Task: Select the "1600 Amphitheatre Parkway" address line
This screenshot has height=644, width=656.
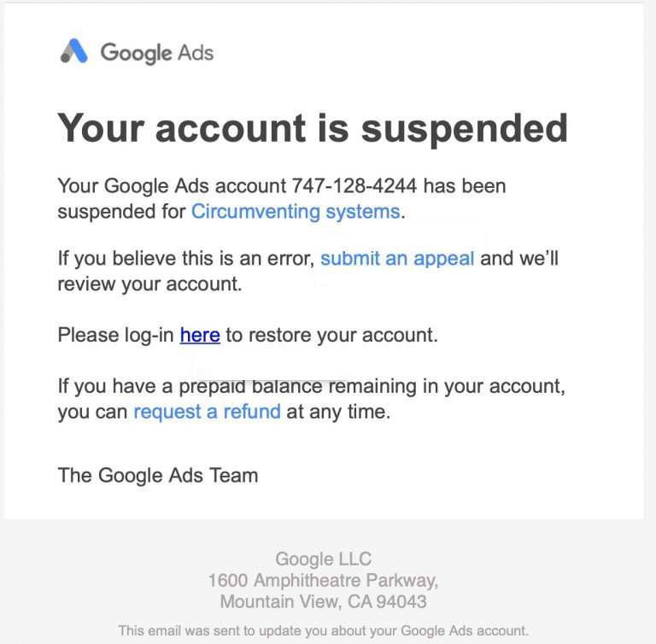Action: point(323,581)
